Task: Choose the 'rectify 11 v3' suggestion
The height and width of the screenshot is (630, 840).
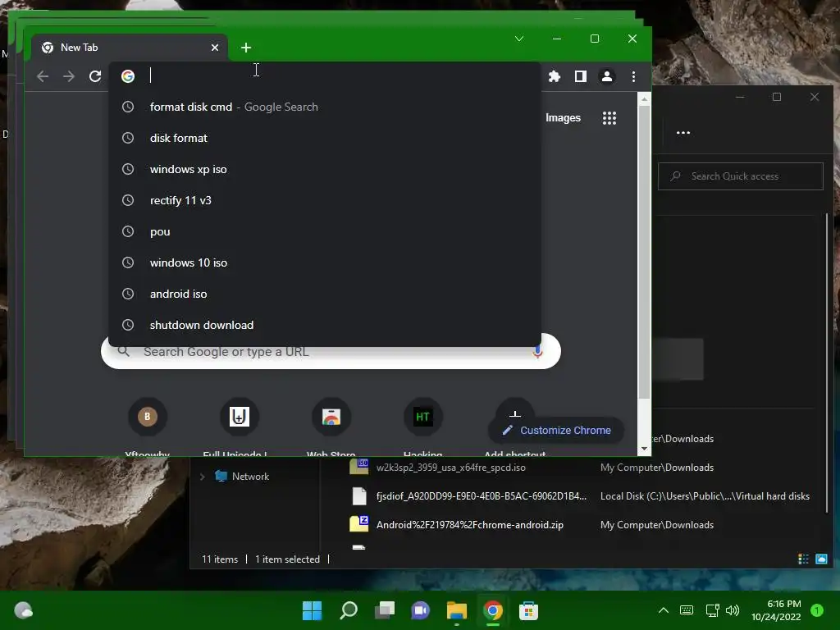Action: [x=324, y=200]
